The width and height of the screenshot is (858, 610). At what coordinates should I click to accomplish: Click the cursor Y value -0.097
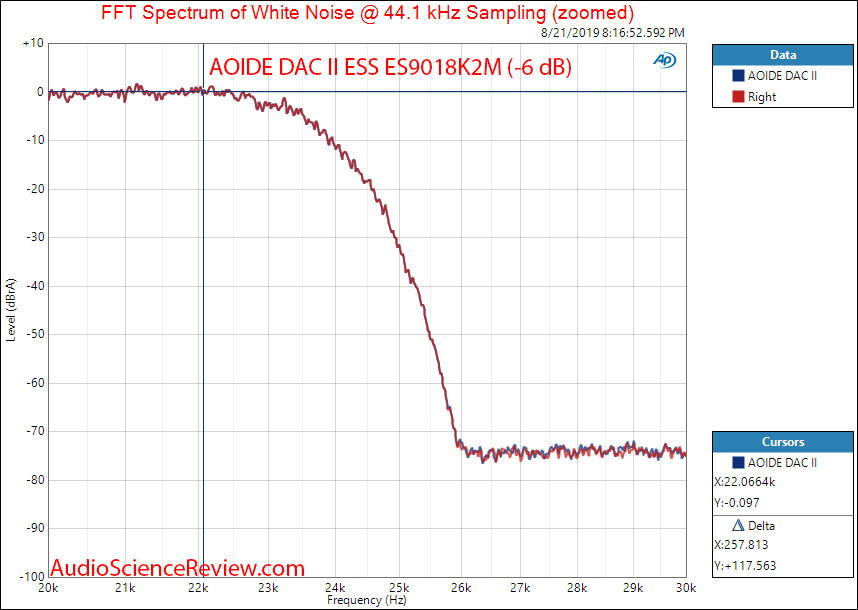(x=737, y=502)
